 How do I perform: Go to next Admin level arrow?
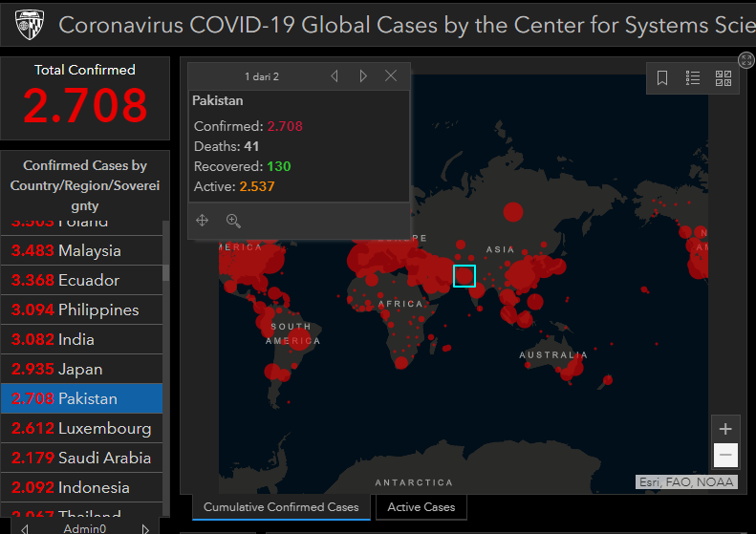point(145,528)
